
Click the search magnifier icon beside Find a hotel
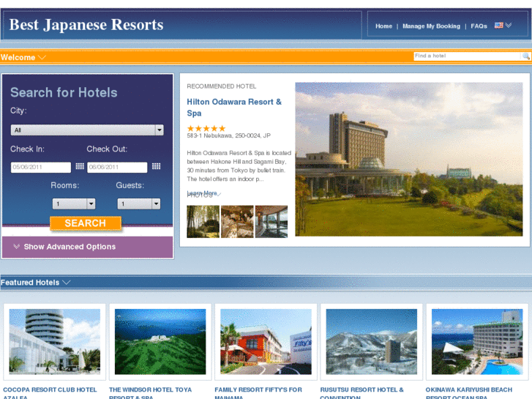(526, 56)
